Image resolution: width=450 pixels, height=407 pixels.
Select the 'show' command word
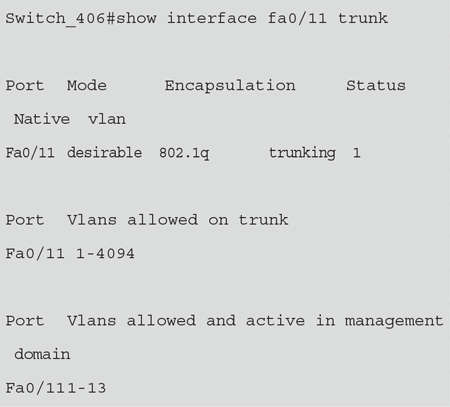[x=136, y=18]
